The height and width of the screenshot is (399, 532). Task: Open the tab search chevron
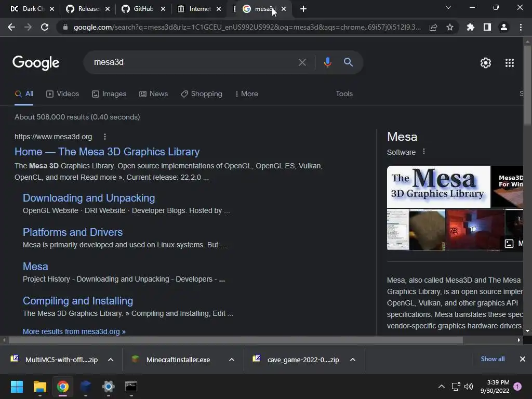(x=448, y=7)
